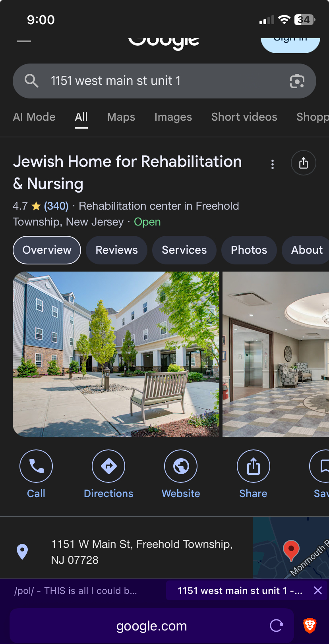
Task: Open the Brave shields lion icon
Action: coord(310,625)
